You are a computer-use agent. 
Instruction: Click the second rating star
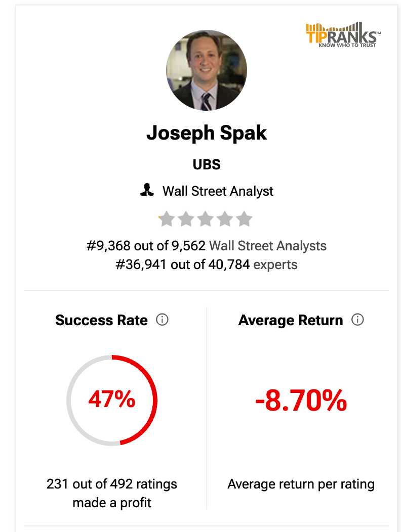pos(186,219)
